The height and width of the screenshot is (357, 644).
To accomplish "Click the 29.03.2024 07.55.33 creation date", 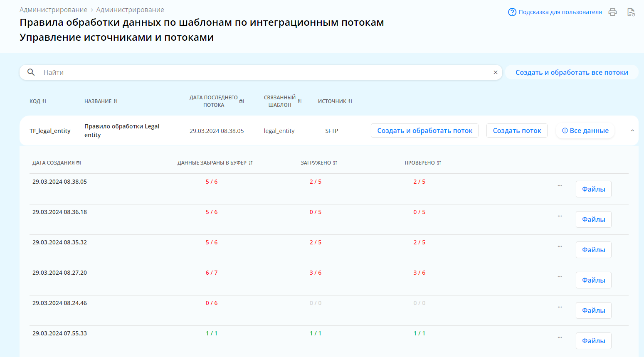I will (x=59, y=333).
